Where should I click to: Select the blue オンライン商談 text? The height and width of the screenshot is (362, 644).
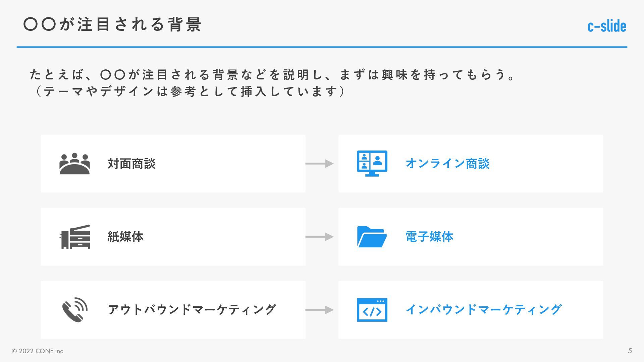point(447,164)
